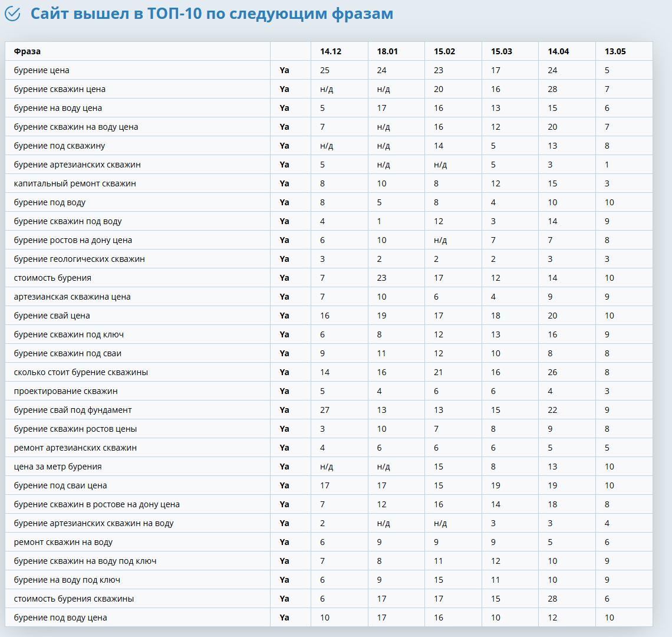Screen dimensions: 672x637
Task: Click the phrase 'бурение артезианских скважин'
Action: coord(77,165)
